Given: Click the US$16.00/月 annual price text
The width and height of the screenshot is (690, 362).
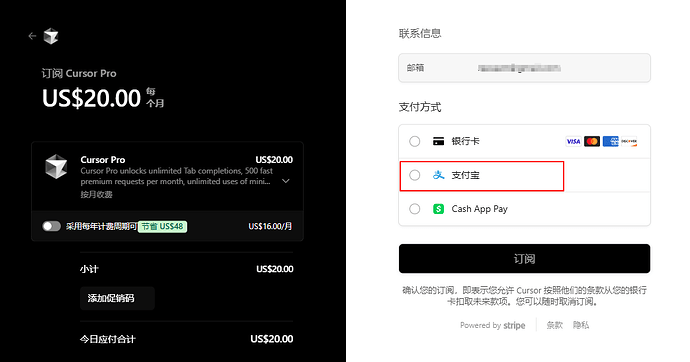Looking at the screenshot, I should [x=270, y=226].
